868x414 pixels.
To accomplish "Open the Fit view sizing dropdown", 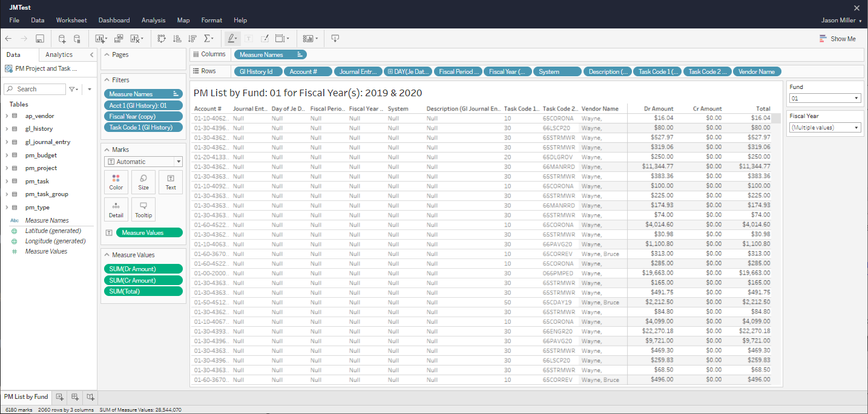I will [x=282, y=39].
